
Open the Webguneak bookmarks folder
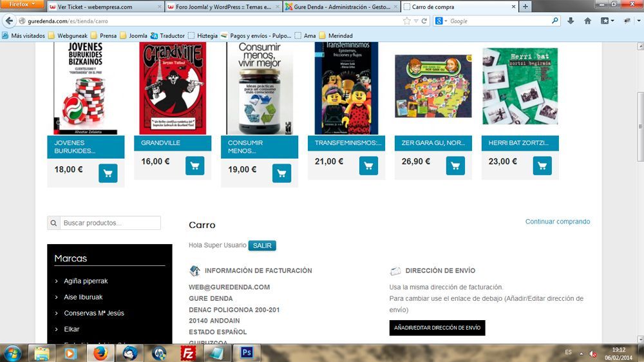[68, 35]
